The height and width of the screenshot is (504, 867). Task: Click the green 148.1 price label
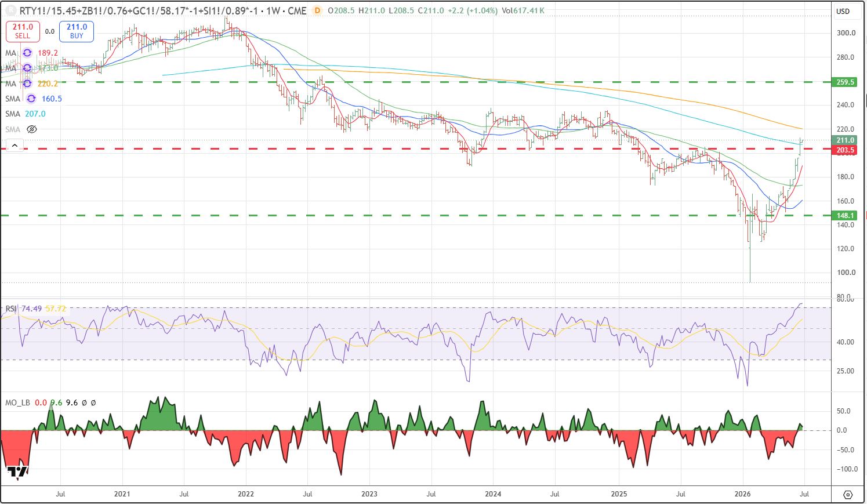(x=844, y=215)
